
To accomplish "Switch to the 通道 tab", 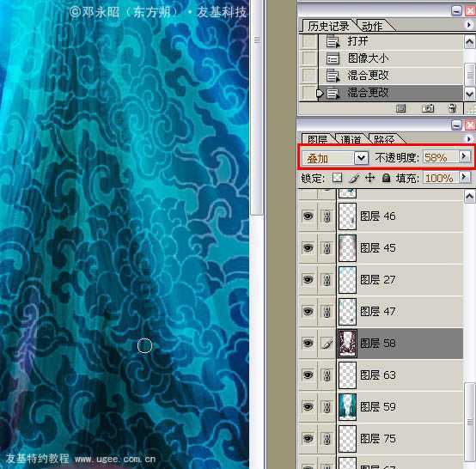I will pos(351,139).
